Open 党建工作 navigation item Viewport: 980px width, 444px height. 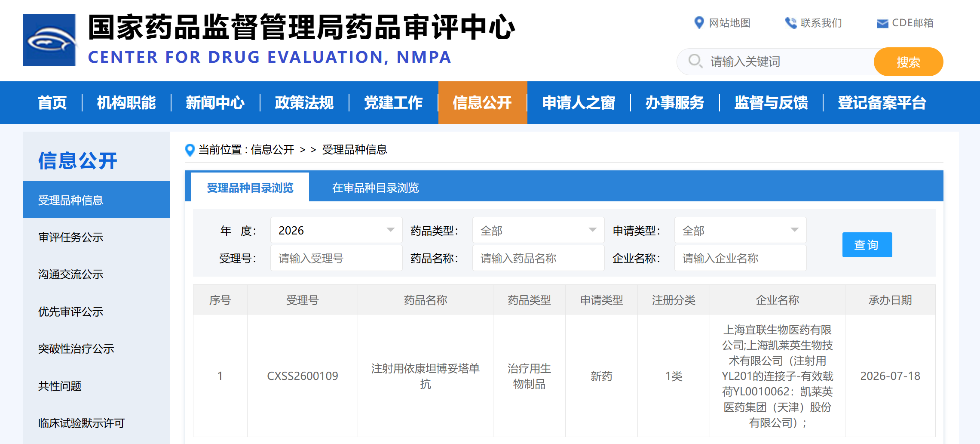(393, 103)
